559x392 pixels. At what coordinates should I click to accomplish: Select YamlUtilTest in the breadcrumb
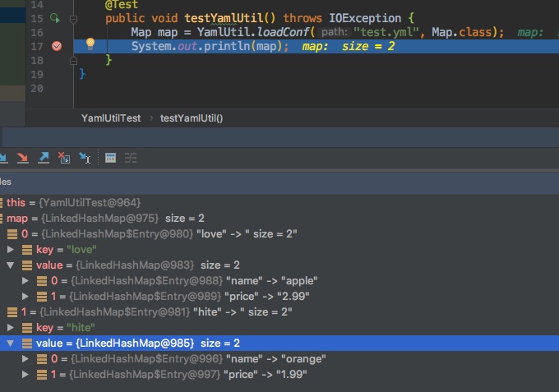tap(111, 118)
